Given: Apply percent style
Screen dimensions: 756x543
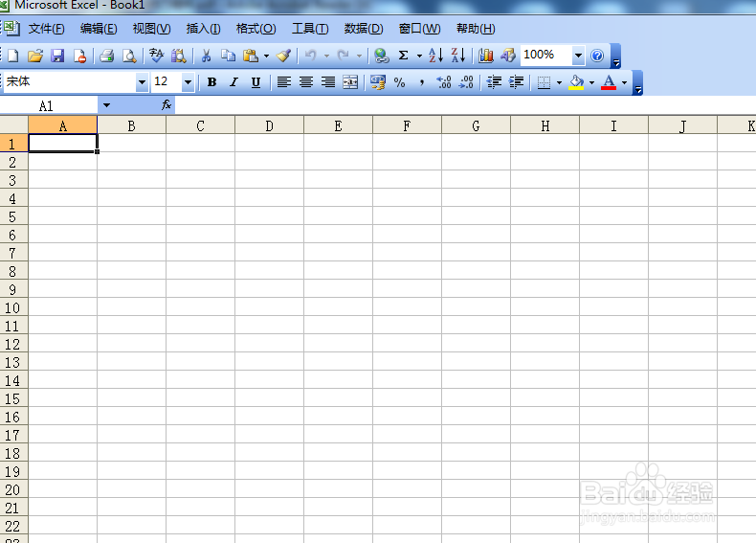Looking at the screenshot, I should (x=400, y=82).
